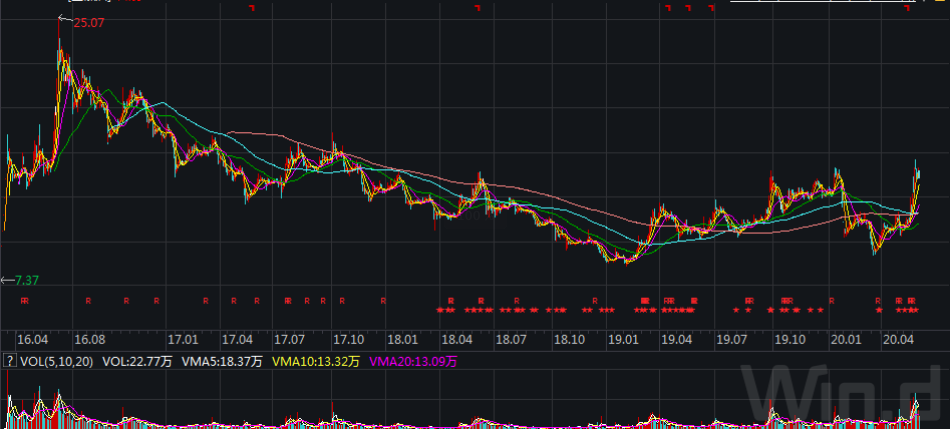Select the R event marker above 16.08
The image size is (950, 429).
[88, 300]
